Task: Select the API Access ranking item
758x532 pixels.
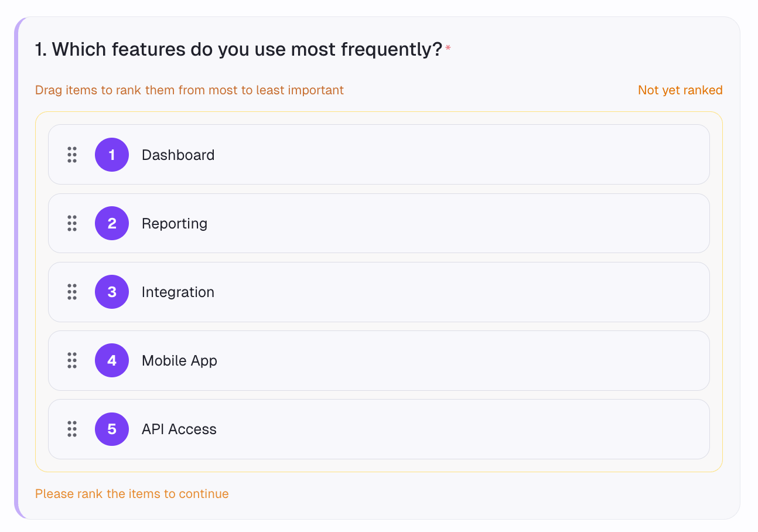Action: (378, 429)
